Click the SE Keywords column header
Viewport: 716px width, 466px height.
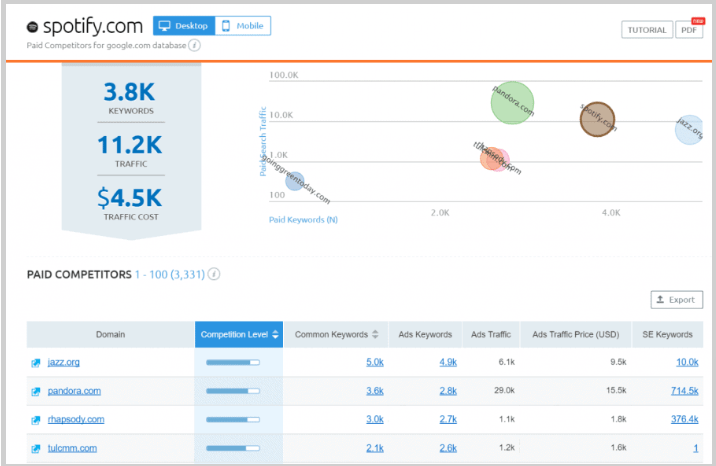click(668, 335)
